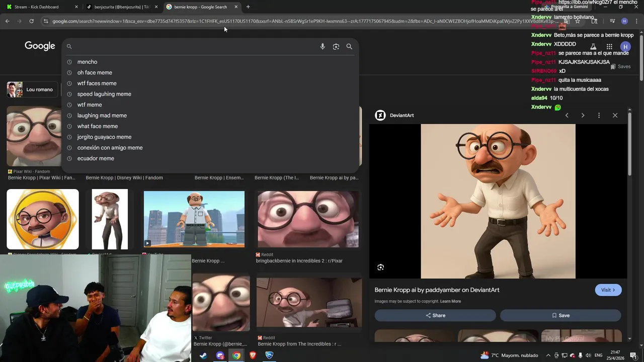The height and width of the screenshot is (362, 644).
Task: Open Twitter Bernie Kropp image result
Action: 221,303
